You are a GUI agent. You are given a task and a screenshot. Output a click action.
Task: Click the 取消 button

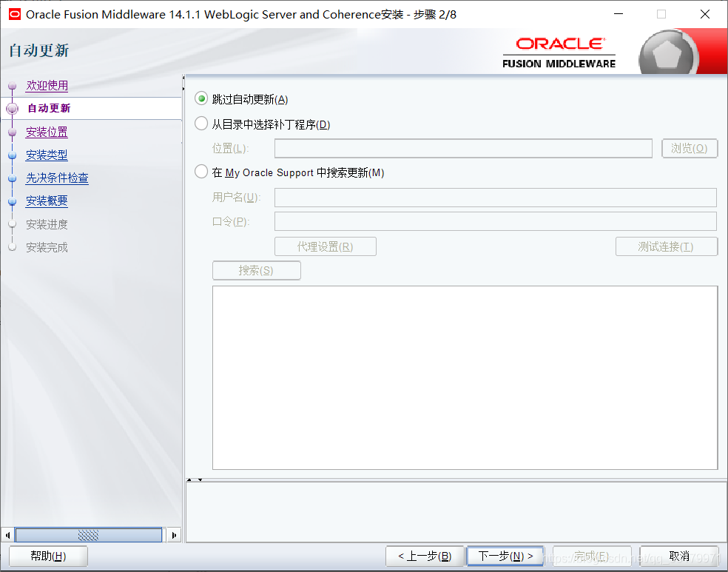[679, 556]
